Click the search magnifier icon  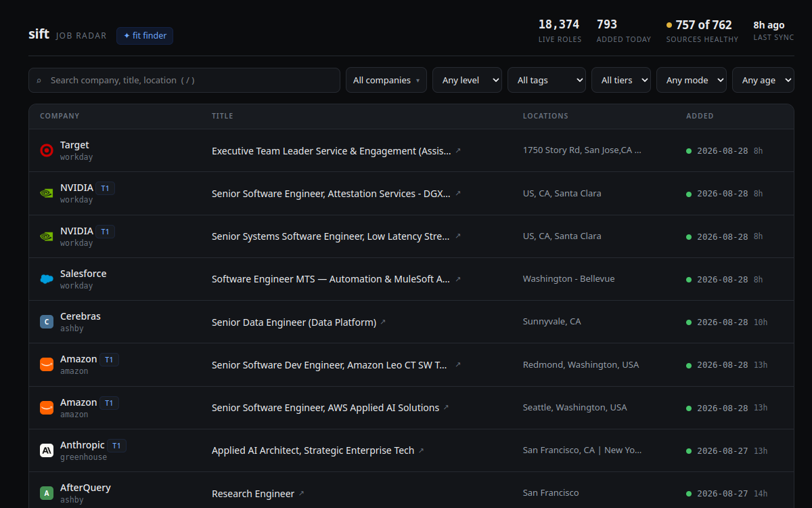(x=39, y=81)
